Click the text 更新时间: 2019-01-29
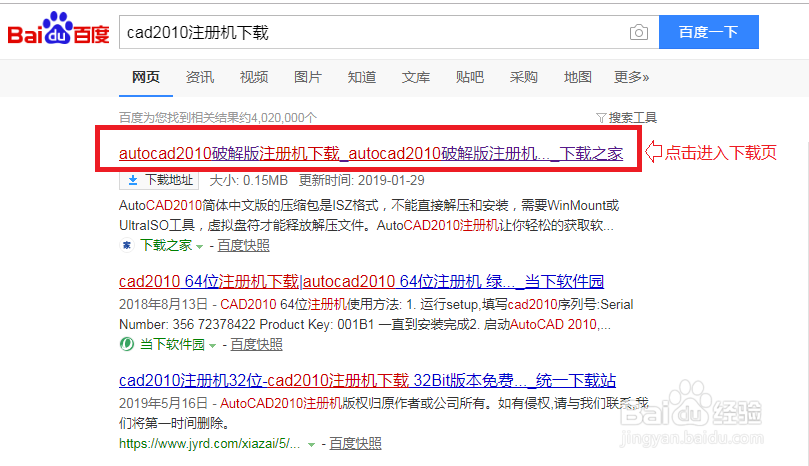809x466 pixels. coord(362,180)
